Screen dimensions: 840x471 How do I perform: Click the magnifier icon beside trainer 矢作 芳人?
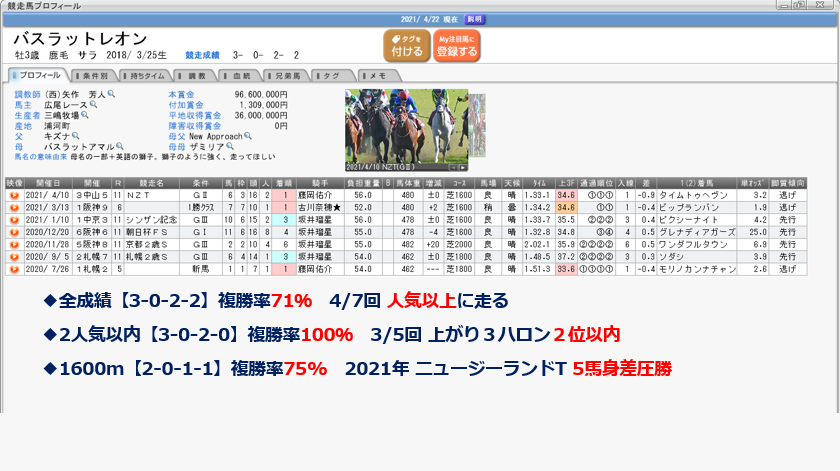[x=111, y=94]
